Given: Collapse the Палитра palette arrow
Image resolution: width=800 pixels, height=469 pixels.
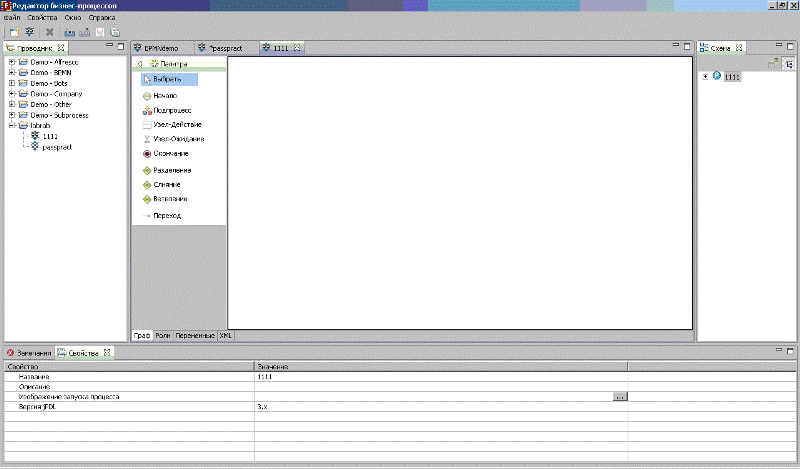Looking at the screenshot, I should click(139, 64).
